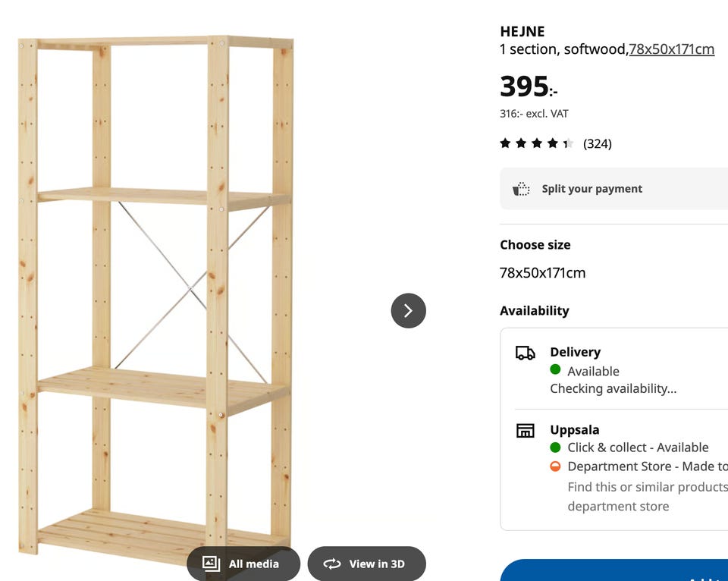
Task: Click the orange Department Store status icon
Action: click(x=555, y=466)
